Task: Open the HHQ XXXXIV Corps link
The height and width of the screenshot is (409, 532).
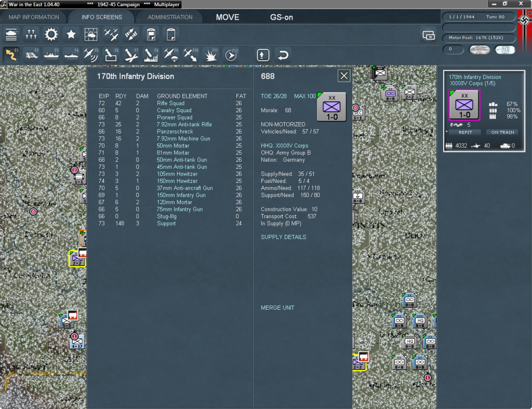Action: click(284, 146)
